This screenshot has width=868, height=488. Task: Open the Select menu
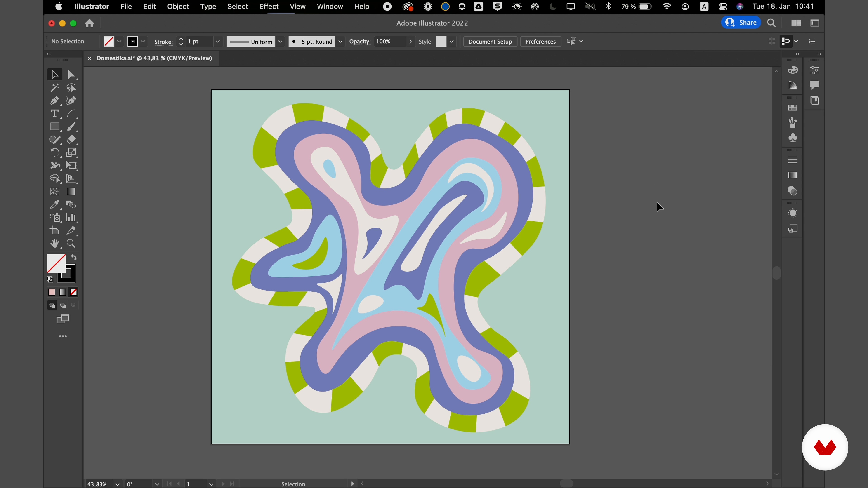(x=238, y=7)
